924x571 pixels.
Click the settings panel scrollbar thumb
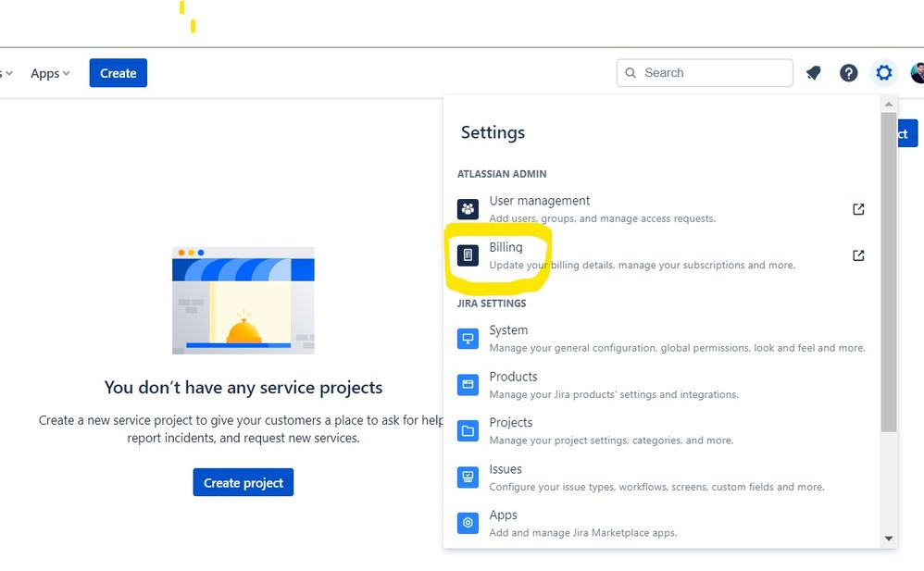coord(889,272)
